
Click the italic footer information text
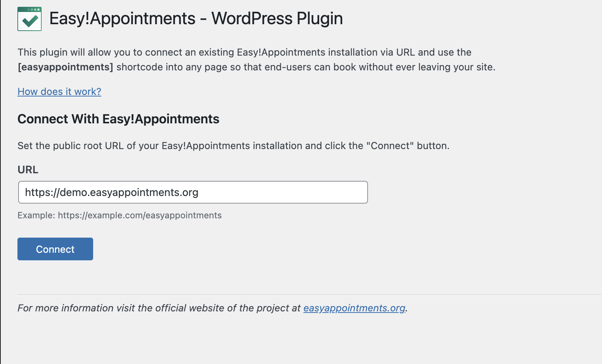[212, 308]
